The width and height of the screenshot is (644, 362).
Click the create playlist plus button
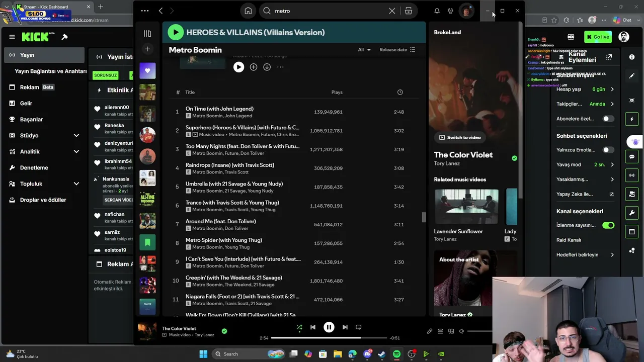(147, 49)
